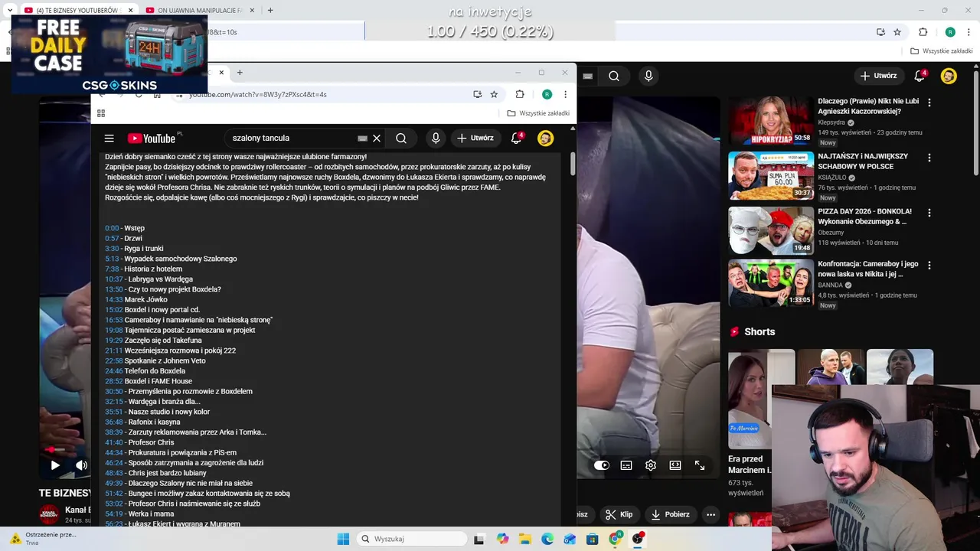Close the active tab in the front Chrome window

[221, 73]
